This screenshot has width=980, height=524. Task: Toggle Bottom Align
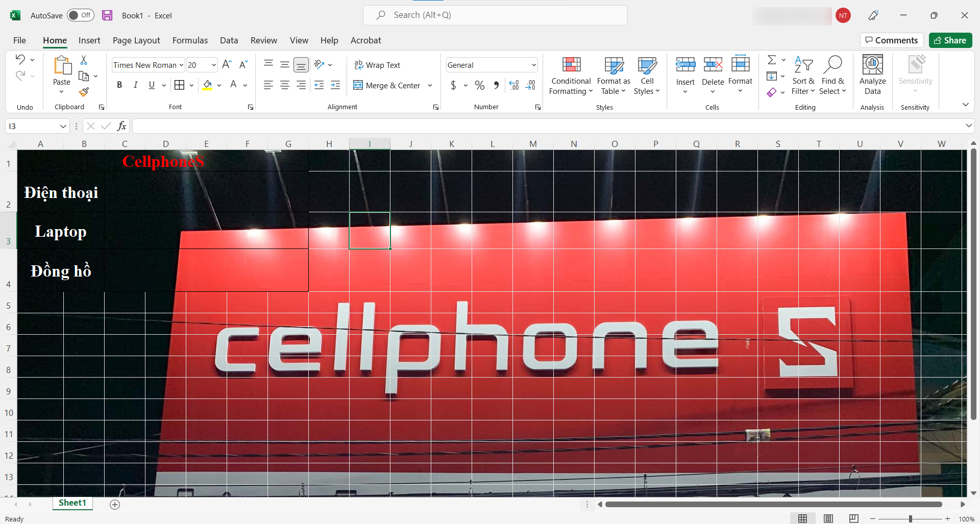[301, 65]
